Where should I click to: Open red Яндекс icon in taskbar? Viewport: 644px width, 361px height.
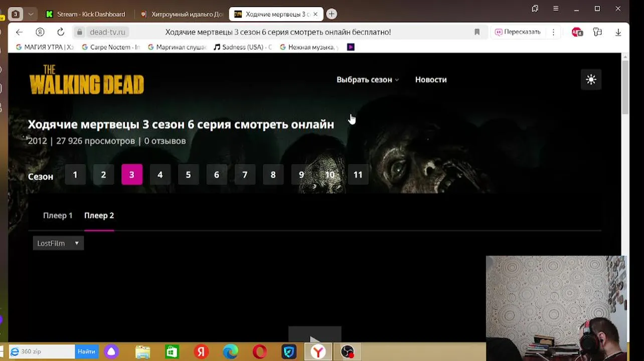(201, 352)
